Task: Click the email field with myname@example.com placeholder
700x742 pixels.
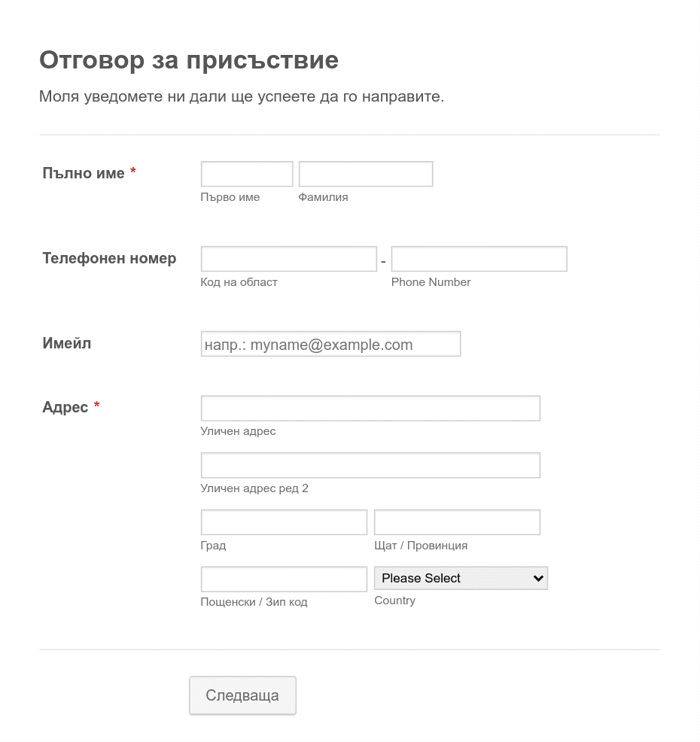Action: coord(330,344)
